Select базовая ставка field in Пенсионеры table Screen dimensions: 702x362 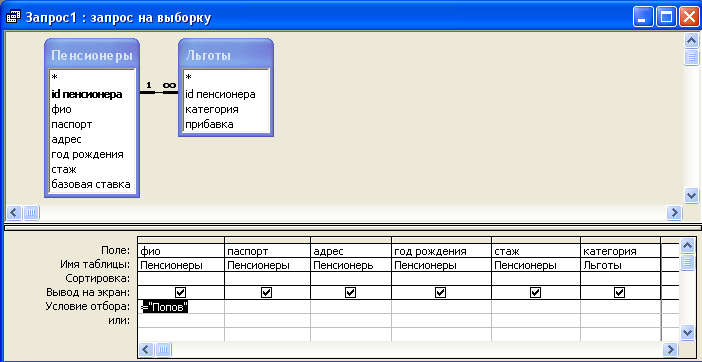point(92,184)
